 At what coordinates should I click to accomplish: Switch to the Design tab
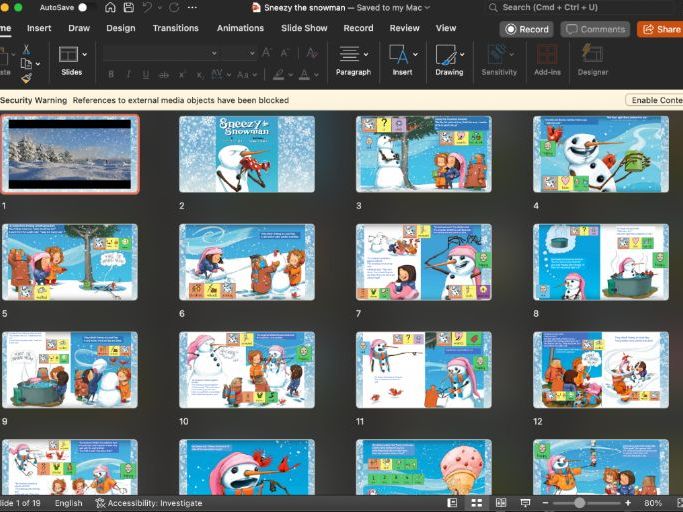coord(121,28)
